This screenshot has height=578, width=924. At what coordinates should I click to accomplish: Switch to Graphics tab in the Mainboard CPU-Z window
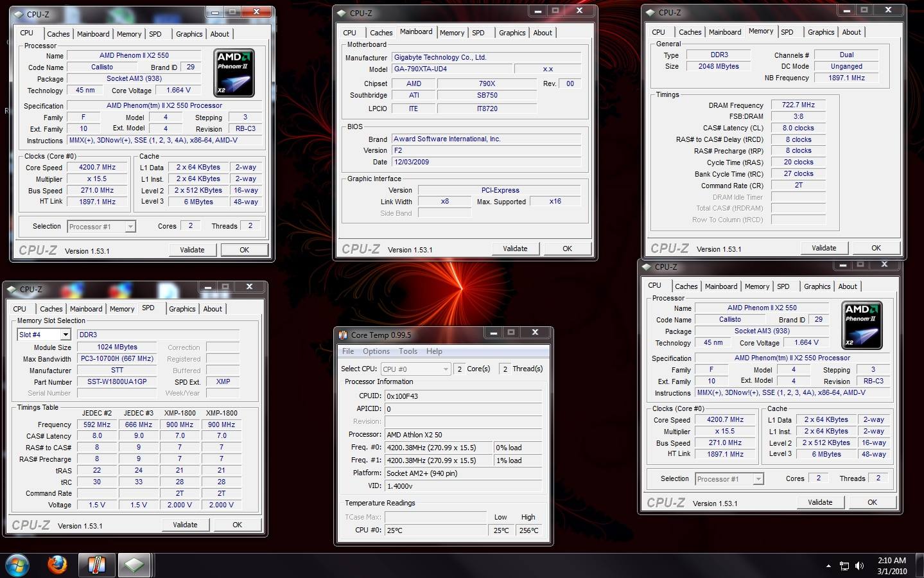point(512,33)
